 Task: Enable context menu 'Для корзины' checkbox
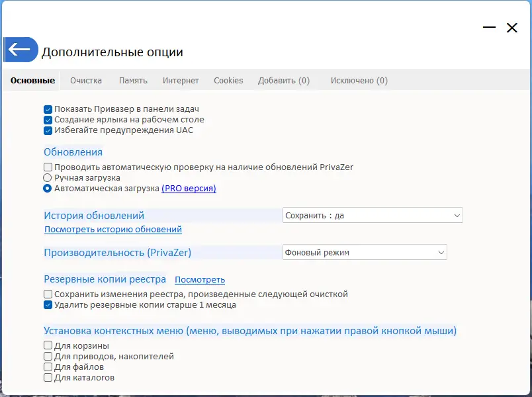tap(48, 345)
